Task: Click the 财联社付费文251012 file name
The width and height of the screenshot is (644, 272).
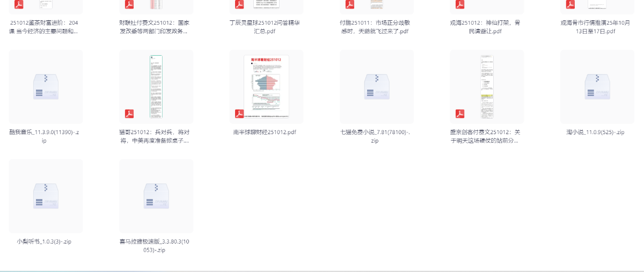Action: click(156, 27)
